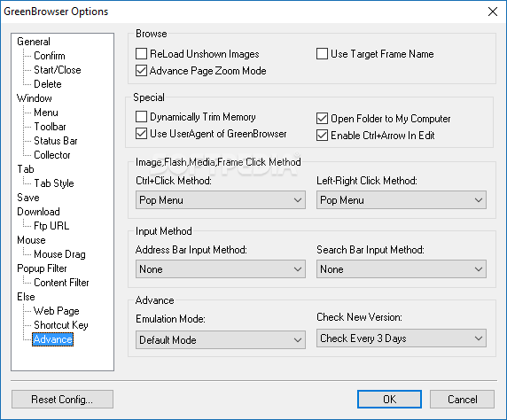Viewport: 507px width, 420px height.
Task: Open Collector settings page
Action: coord(52,155)
